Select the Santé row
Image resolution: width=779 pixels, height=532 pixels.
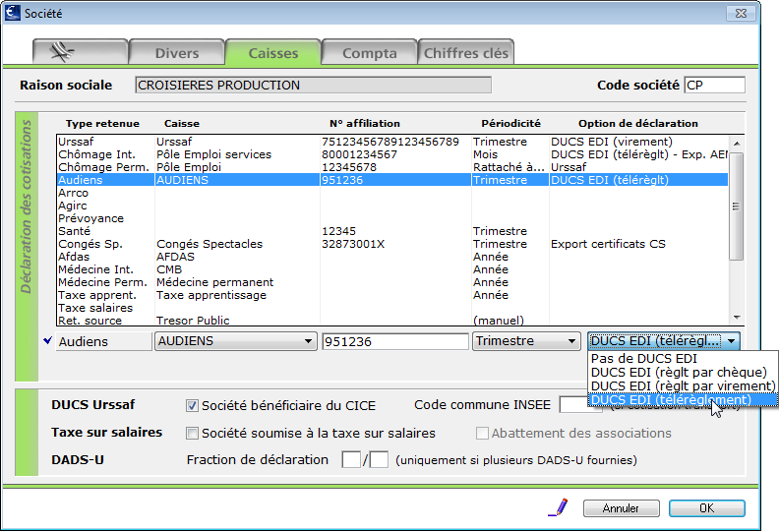(392, 231)
